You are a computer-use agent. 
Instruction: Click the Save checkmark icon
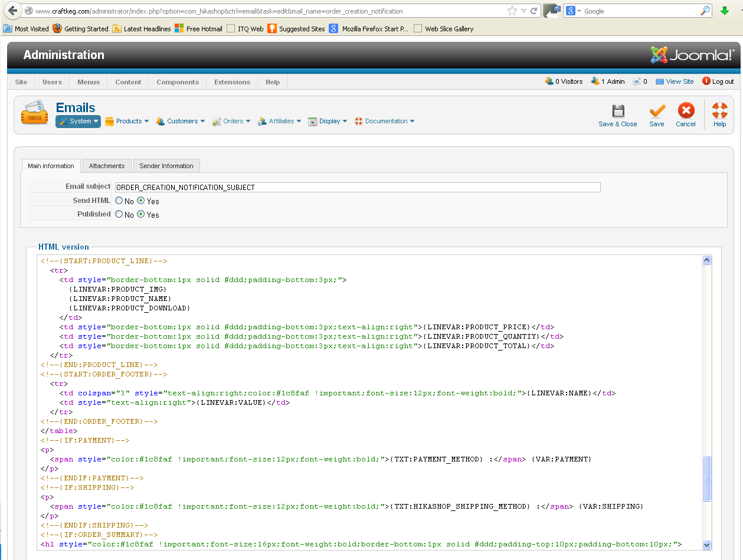coord(657,111)
